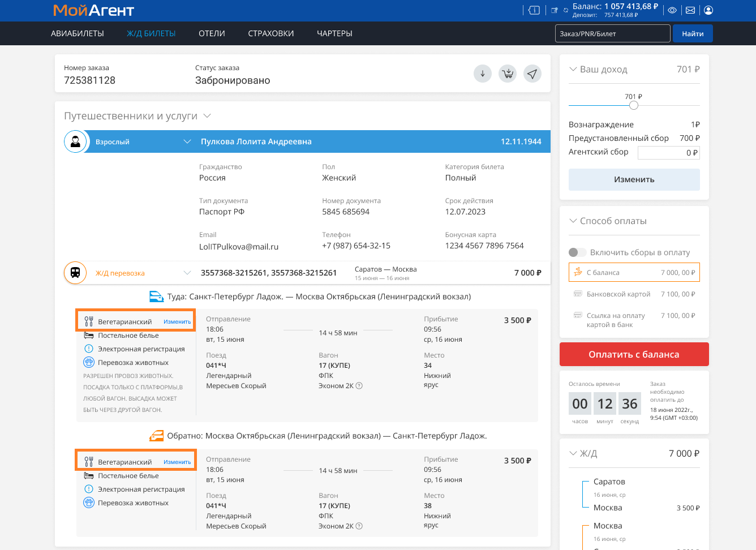This screenshot has width=756, height=550.
Task: Click the send order paper plane icon
Action: 532,74
